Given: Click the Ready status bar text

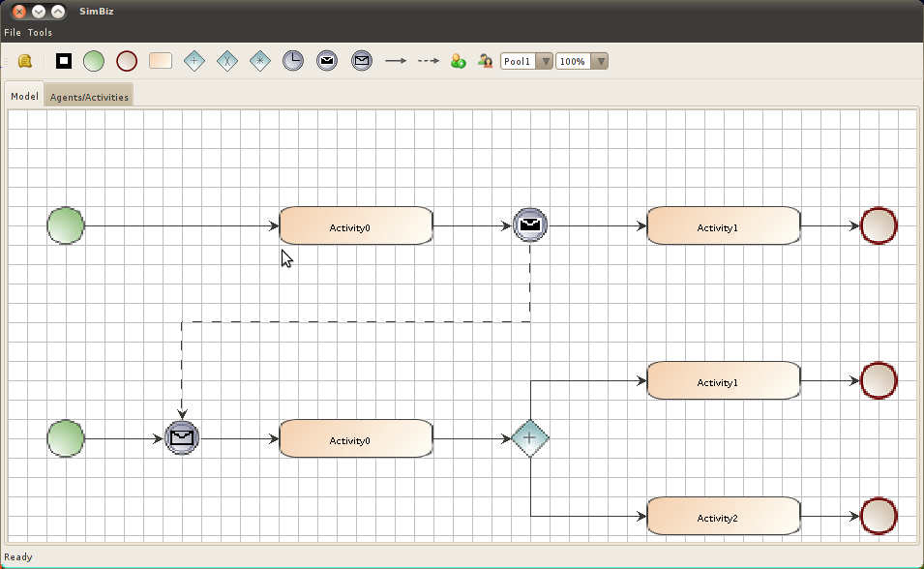Looking at the screenshot, I should (x=18, y=557).
